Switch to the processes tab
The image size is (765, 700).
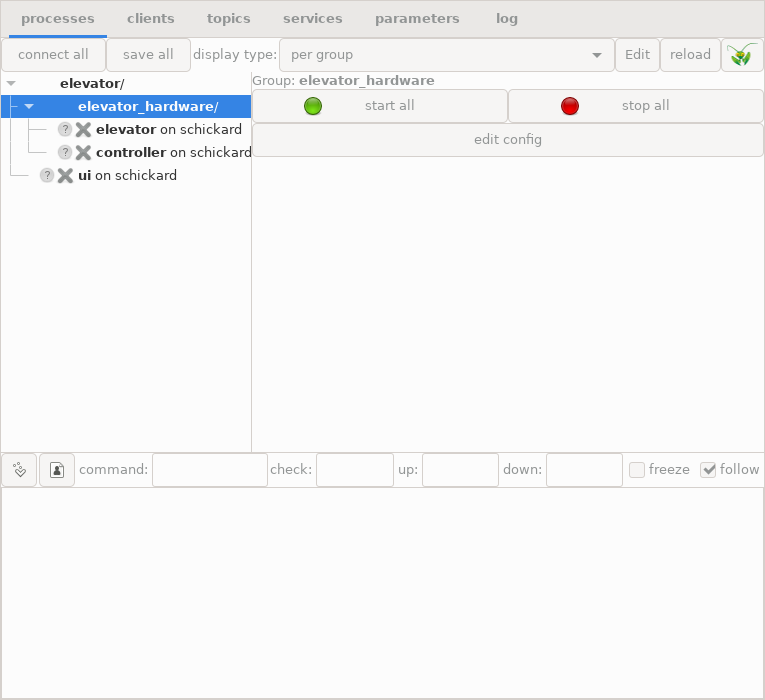pyautogui.click(x=58, y=19)
